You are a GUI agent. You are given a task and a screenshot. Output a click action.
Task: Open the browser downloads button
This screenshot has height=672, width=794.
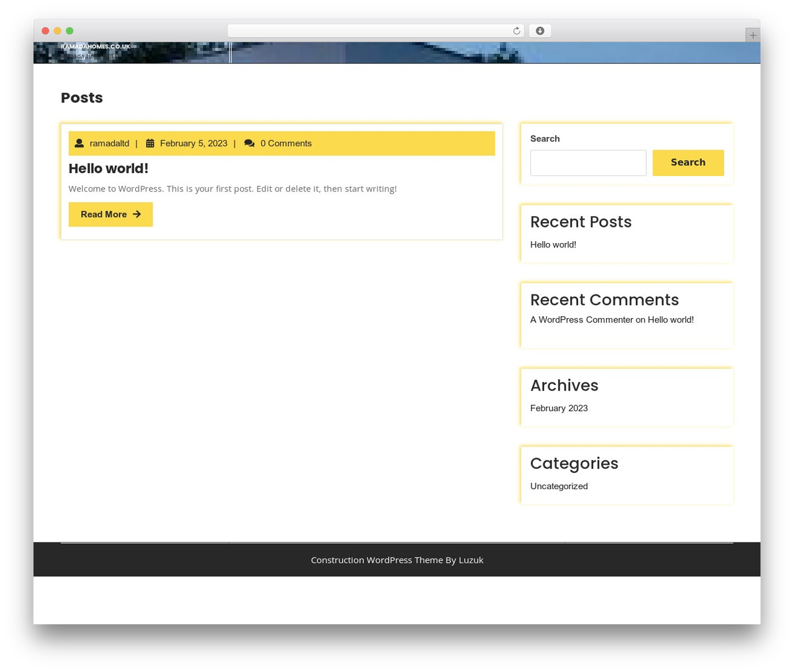(x=540, y=31)
